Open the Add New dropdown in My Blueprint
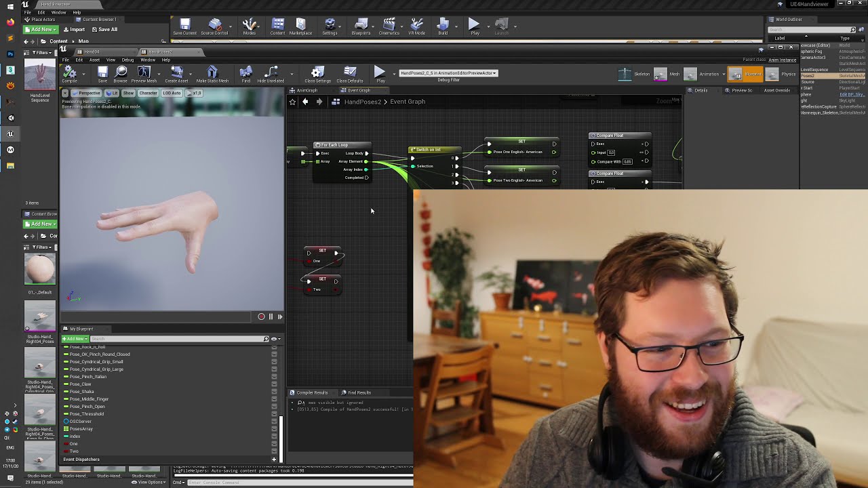Image resolution: width=868 pixels, height=488 pixels. (75, 339)
